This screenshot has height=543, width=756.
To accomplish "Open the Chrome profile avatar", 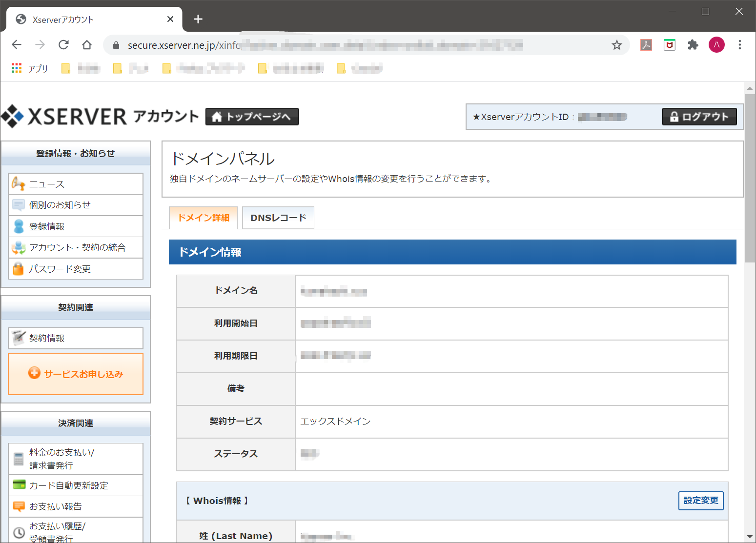I will point(716,45).
